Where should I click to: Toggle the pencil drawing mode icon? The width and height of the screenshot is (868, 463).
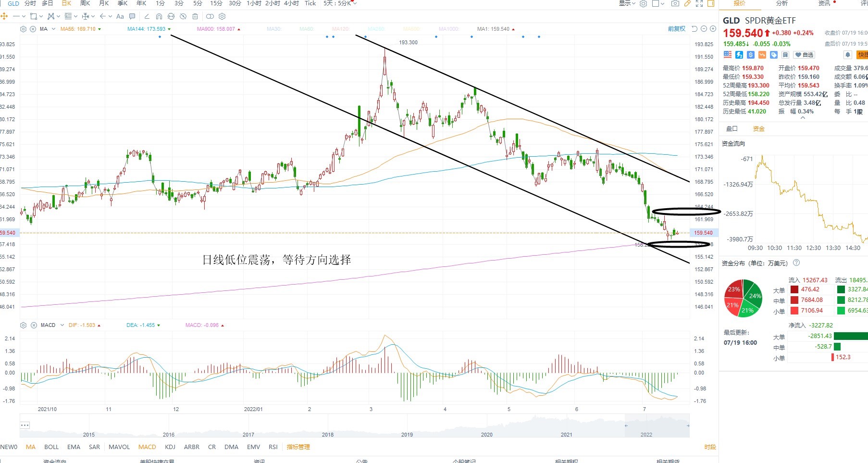(x=687, y=3)
